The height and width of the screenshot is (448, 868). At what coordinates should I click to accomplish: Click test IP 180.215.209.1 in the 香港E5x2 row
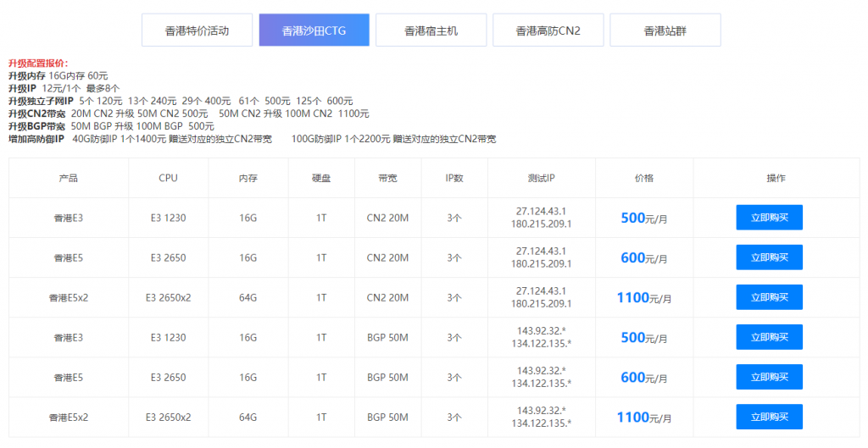pyautogui.click(x=542, y=304)
